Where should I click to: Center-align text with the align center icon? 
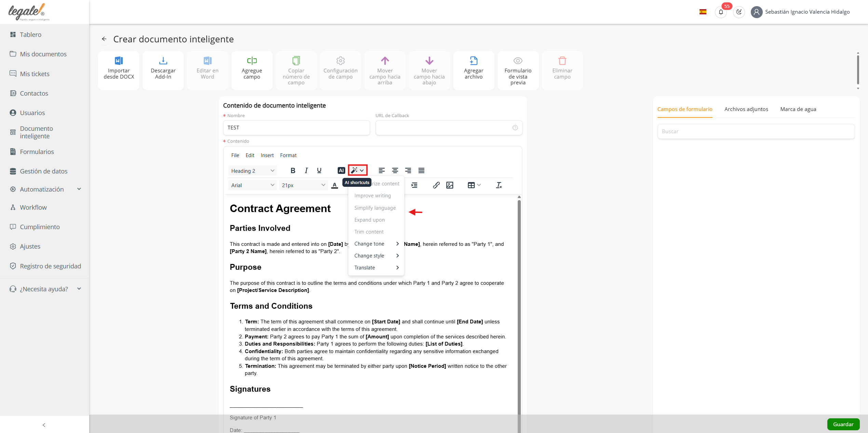pos(395,170)
